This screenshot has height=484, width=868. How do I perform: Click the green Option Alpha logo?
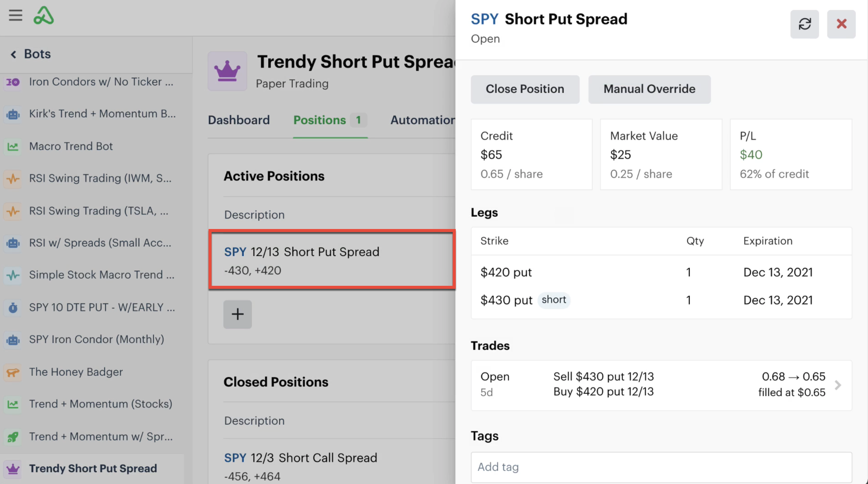44,15
